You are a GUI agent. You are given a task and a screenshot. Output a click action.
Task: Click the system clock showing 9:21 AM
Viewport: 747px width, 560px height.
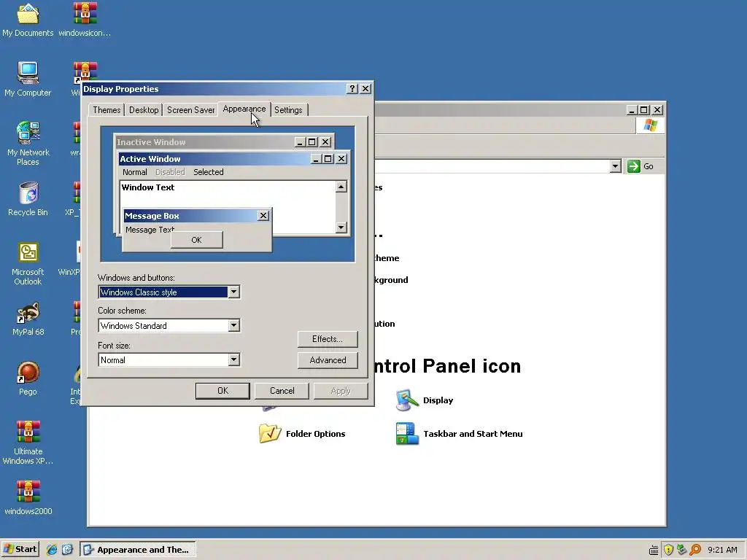(x=722, y=550)
